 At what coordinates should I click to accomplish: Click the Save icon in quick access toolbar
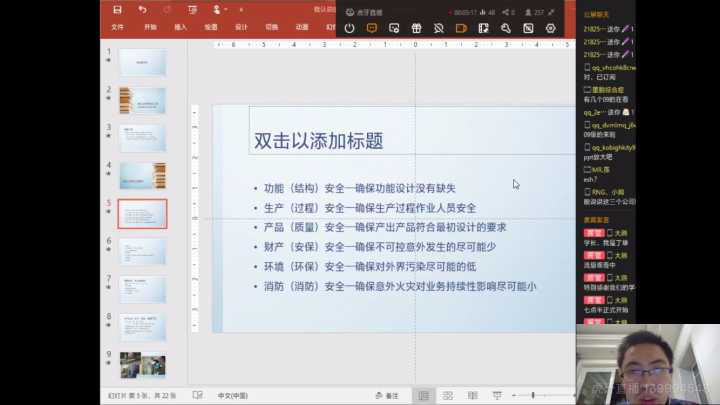coord(117,9)
